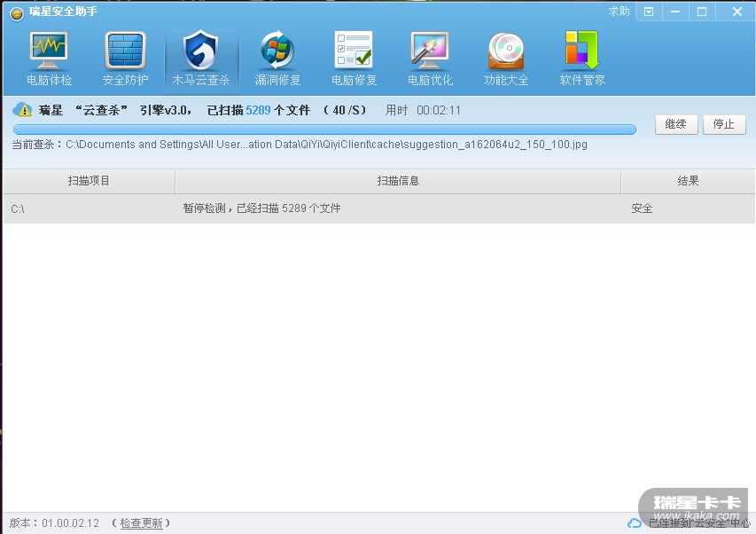Select 木马云查杀 trojan cloud scan icon

coord(201,59)
